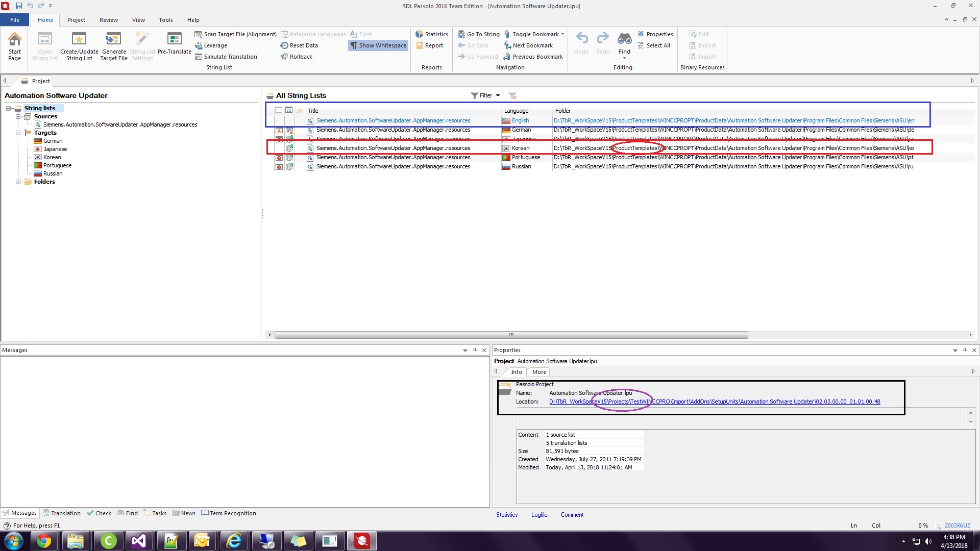Viewport: 980px width, 551px height.
Task: Click Scan Target File (Alignment)
Action: pyautogui.click(x=240, y=34)
